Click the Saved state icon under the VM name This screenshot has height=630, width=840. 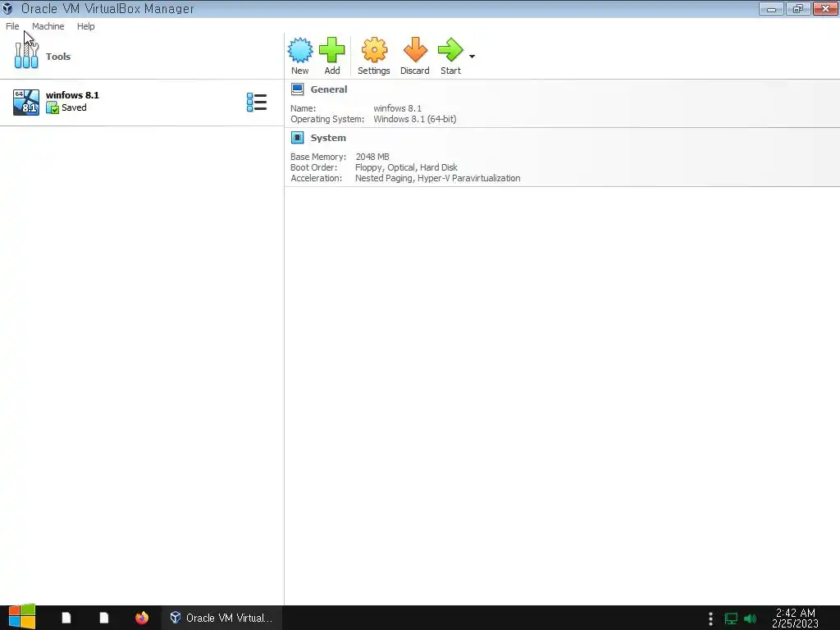(x=52, y=108)
